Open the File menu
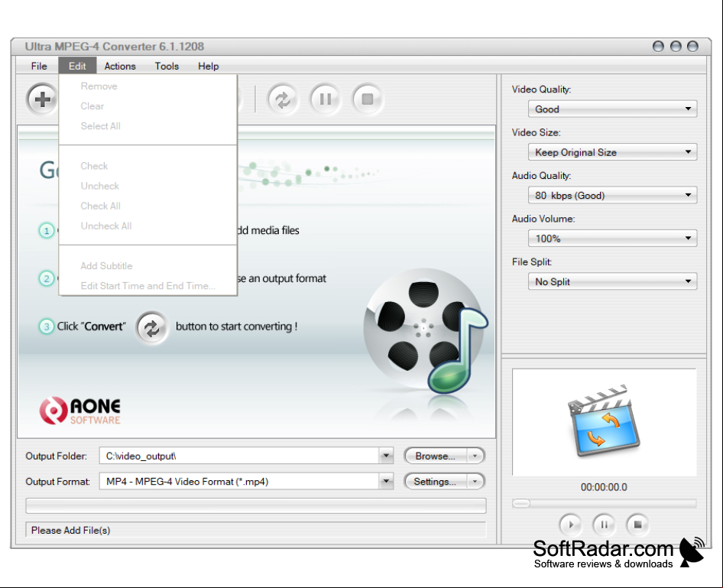This screenshot has width=723, height=588. [39, 66]
